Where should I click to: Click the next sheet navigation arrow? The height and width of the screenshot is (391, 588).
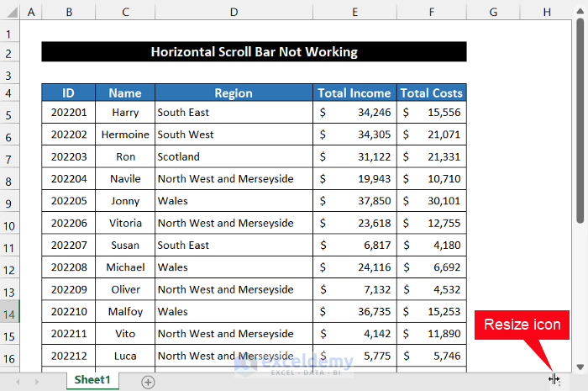point(36,382)
